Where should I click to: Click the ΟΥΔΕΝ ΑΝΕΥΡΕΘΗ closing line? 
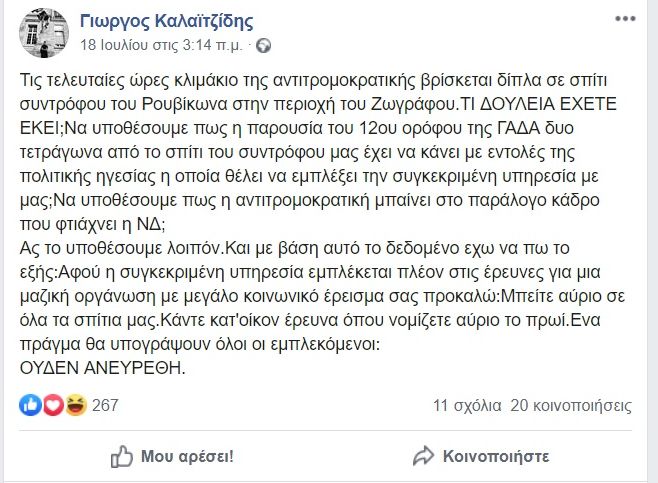102,368
